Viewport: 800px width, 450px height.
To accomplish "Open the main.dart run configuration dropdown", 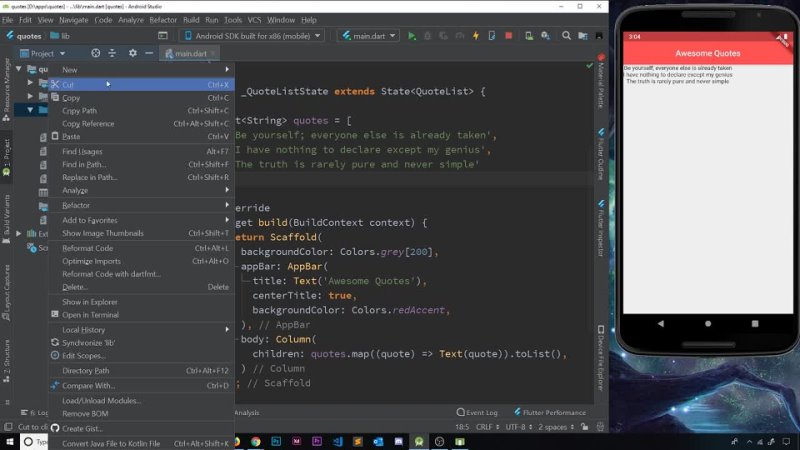I will [369, 36].
